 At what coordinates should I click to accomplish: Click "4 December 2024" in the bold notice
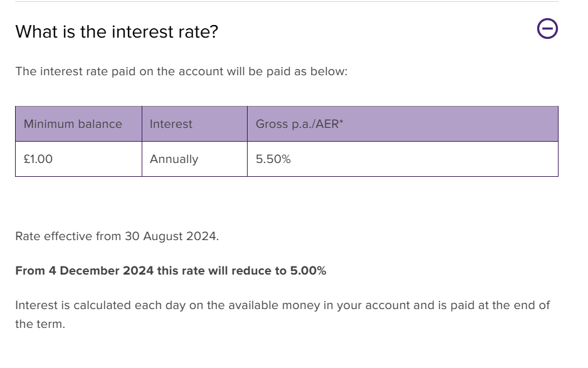(x=102, y=271)
